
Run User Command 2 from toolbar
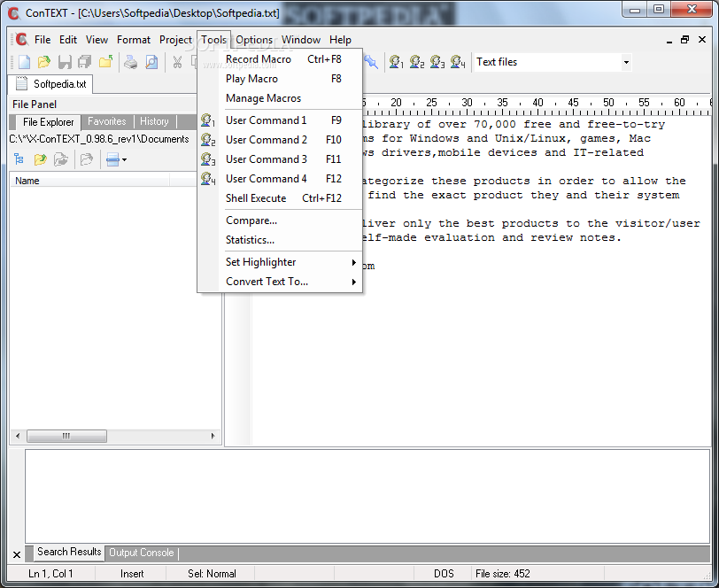point(416,62)
